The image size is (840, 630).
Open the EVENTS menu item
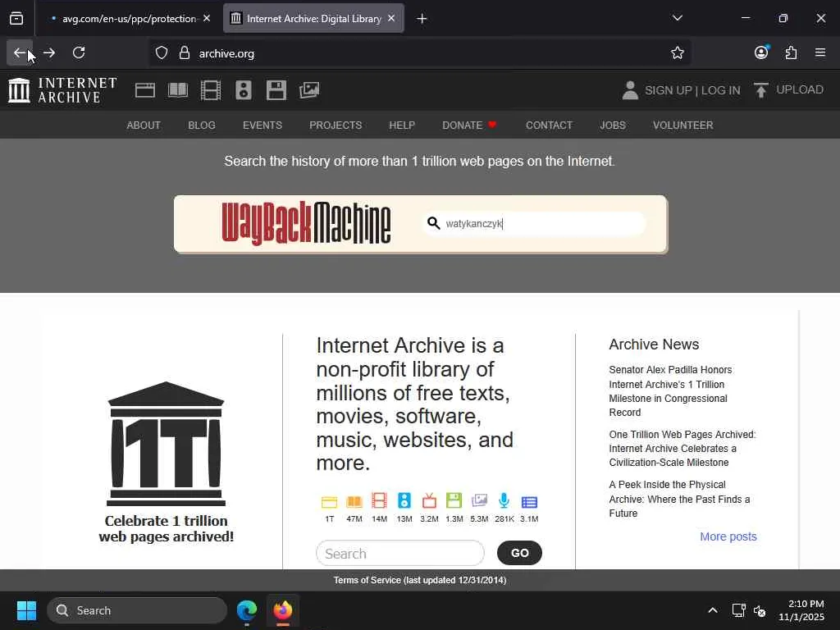click(x=262, y=126)
